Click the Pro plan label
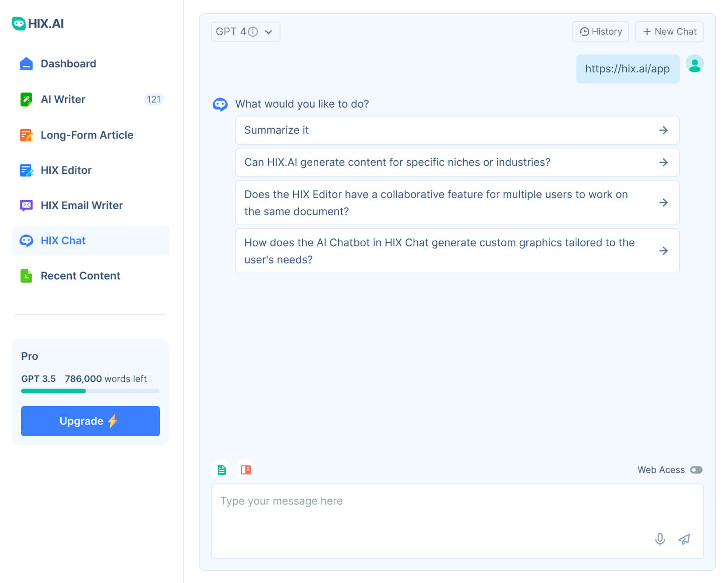The width and height of the screenshot is (728, 583). (30, 356)
